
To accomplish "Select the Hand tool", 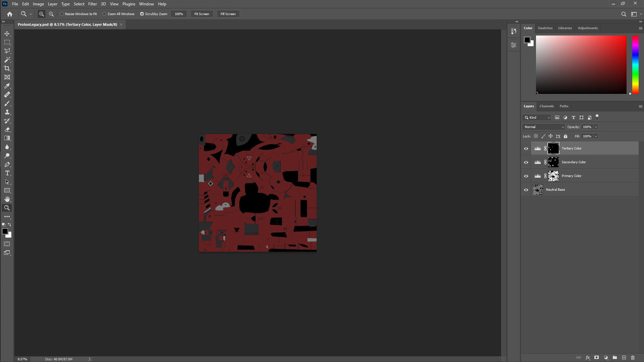I will 7,199.
